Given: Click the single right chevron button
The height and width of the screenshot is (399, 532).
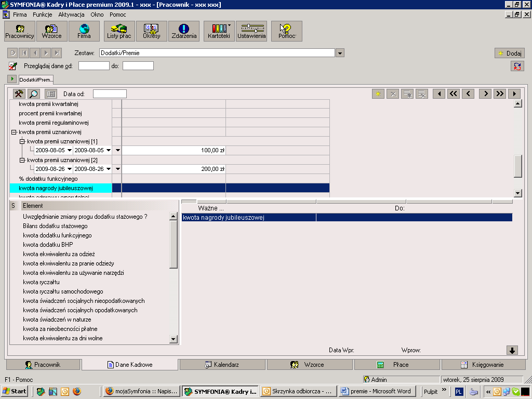Looking at the screenshot, I should [485, 94].
